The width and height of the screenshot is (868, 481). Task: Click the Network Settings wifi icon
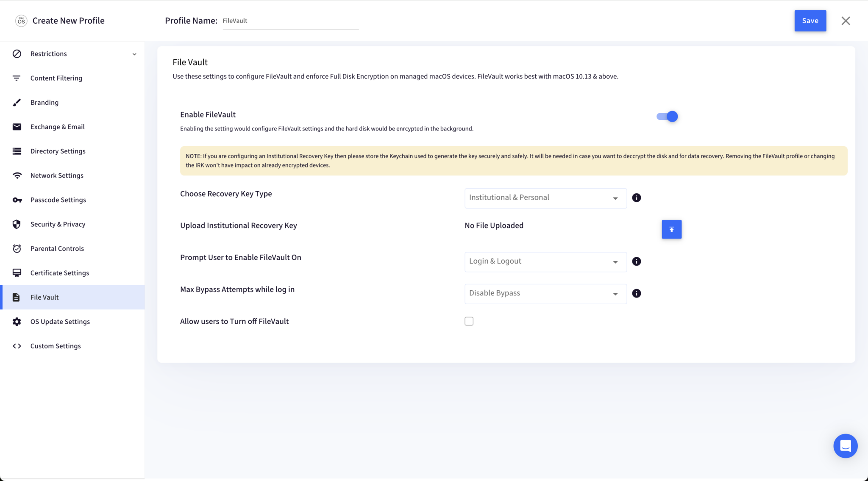(x=17, y=175)
